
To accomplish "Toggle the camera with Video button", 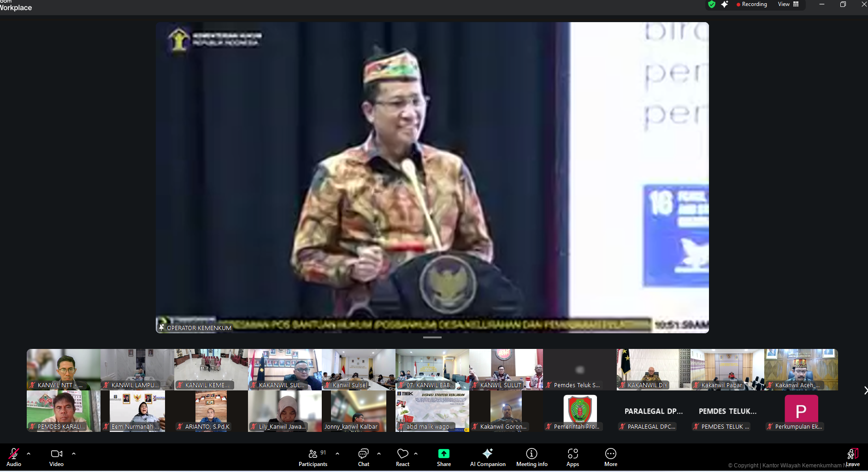I will point(56,457).
